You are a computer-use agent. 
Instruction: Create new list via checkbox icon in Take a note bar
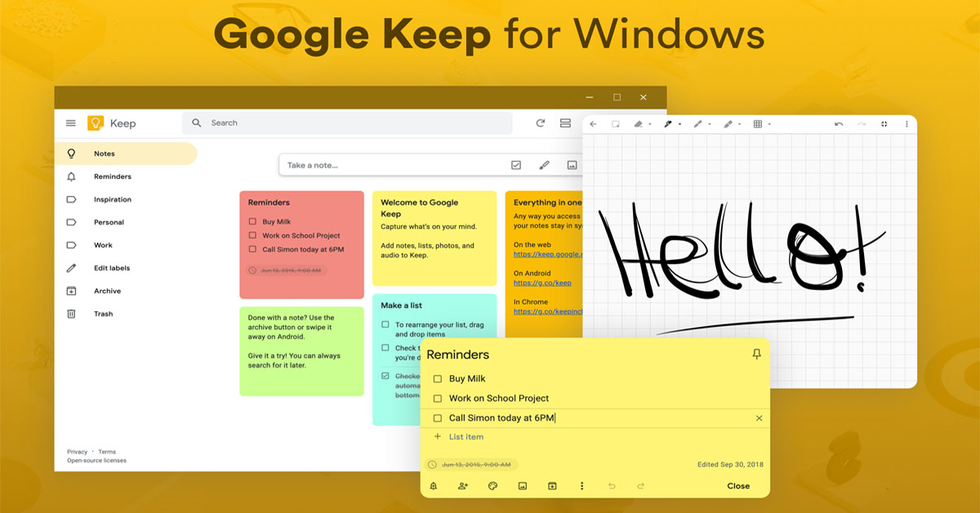pos(516,165)
